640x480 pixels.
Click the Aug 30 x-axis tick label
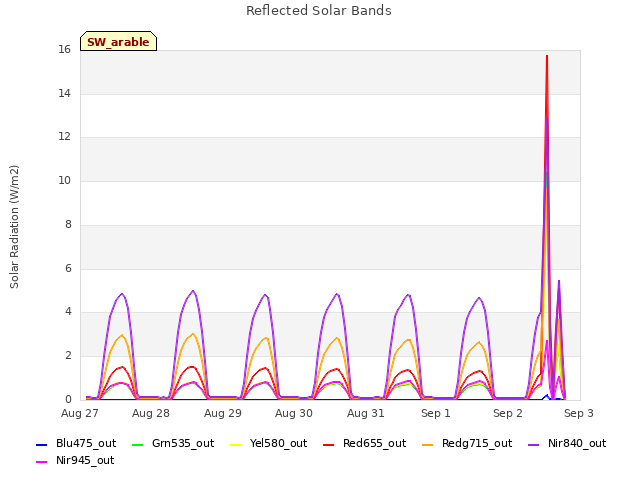294,413
